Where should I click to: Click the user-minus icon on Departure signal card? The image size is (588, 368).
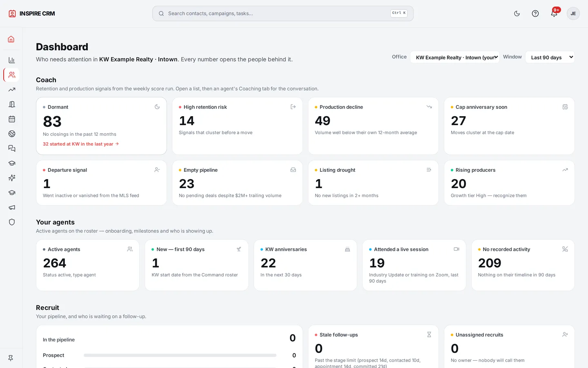pyautogui.click(x=157, y=170)
